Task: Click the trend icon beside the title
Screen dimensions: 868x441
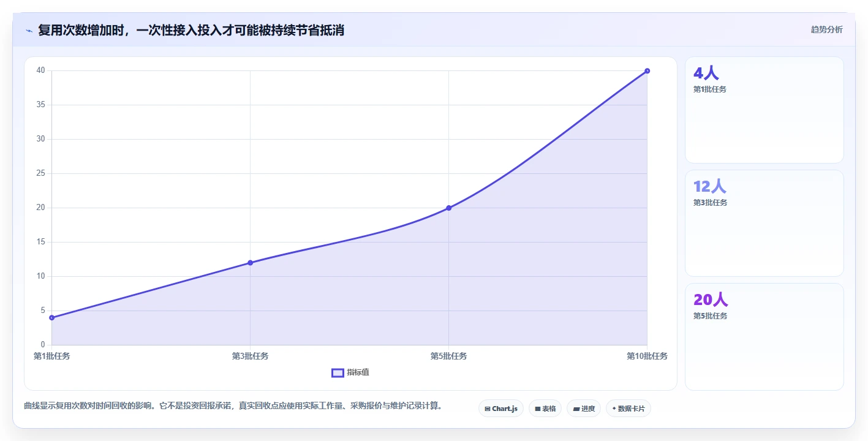Action: (29, 31)
